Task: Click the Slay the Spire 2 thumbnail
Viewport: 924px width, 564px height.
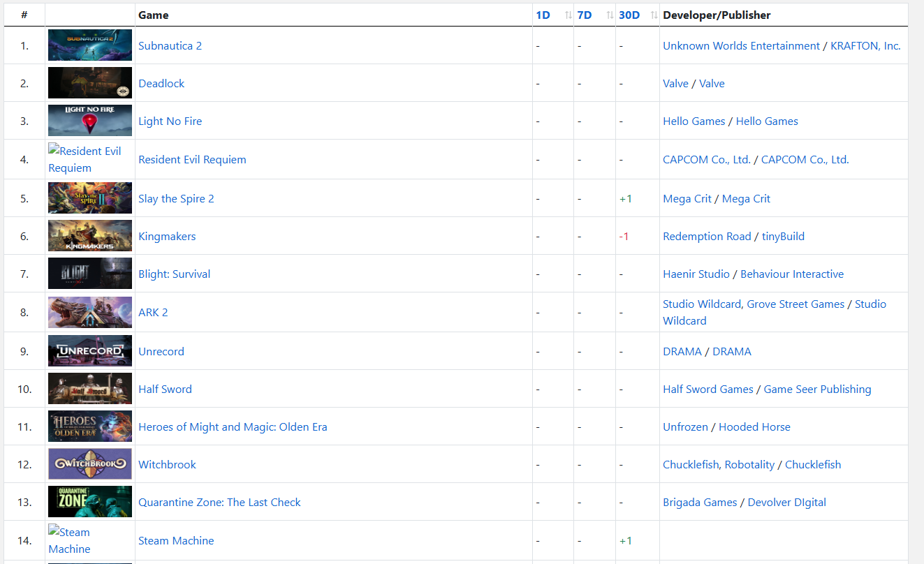Action: pos(90,198)
